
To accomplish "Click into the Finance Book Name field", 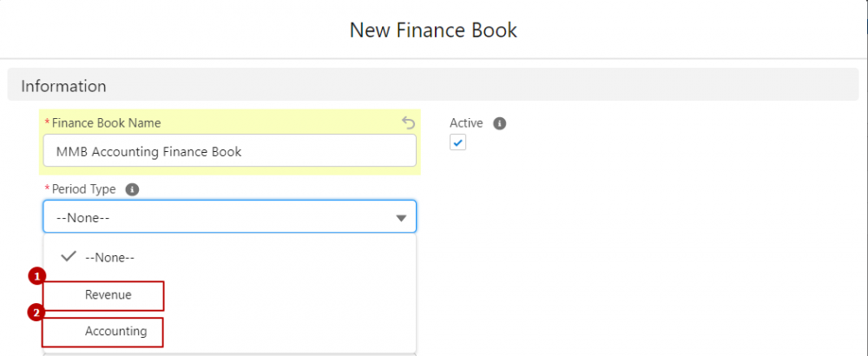I will coord(230,150).
